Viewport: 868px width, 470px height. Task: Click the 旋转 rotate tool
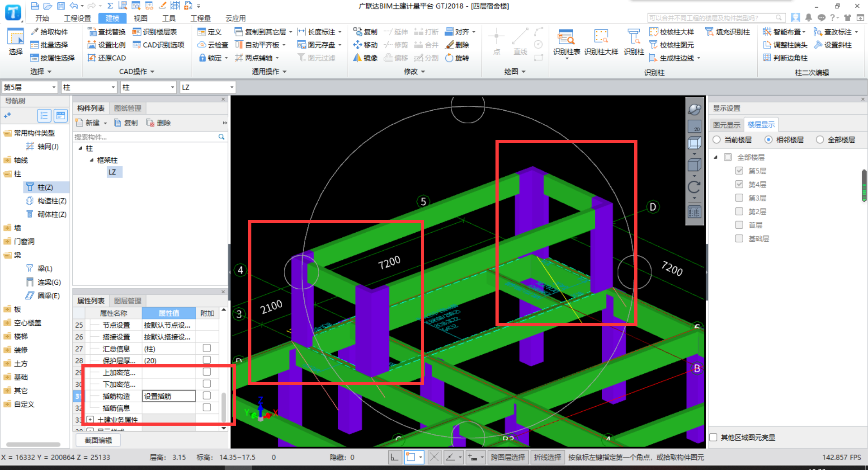[x=457, y=58]
